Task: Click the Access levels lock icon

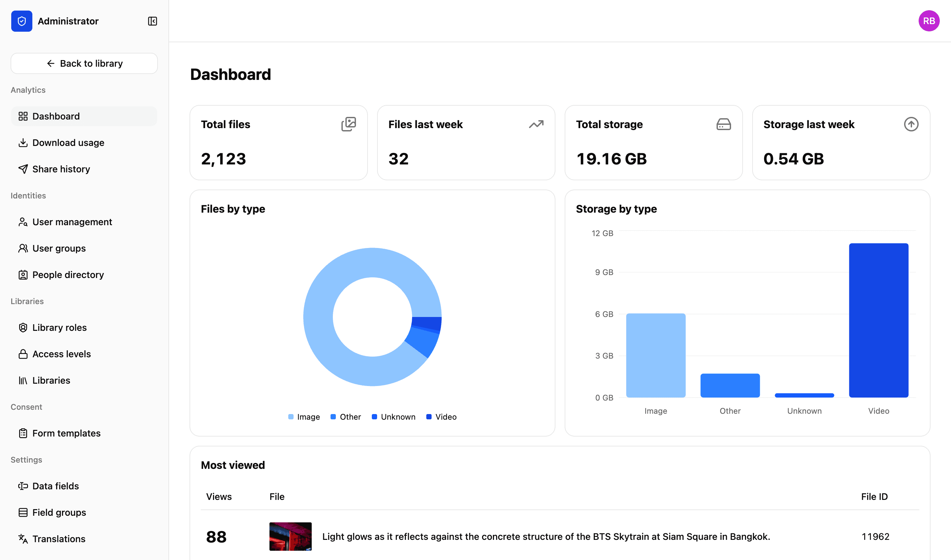Action: click(x=23, y=354)
